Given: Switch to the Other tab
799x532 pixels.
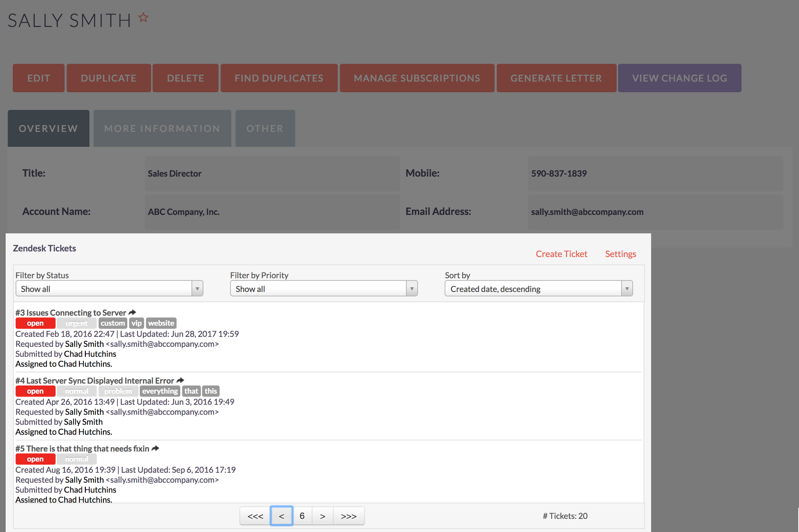Looking at the screenshot, I should (x=264, y=128).
